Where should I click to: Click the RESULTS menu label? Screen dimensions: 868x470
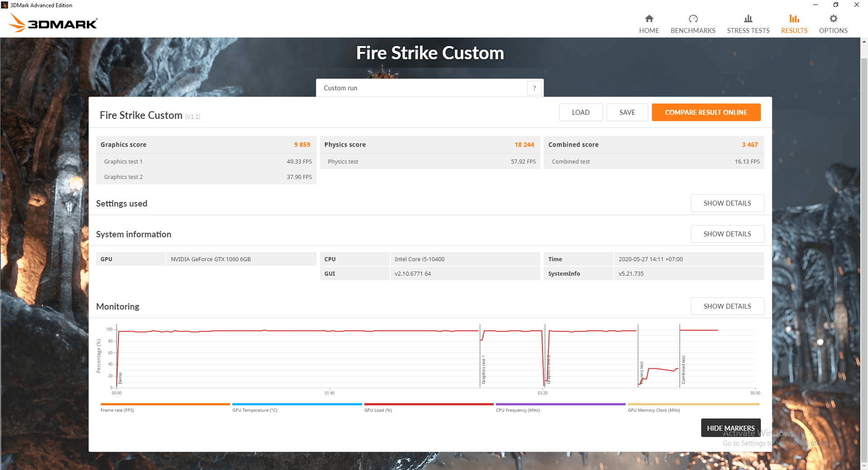tap(794, 31)
